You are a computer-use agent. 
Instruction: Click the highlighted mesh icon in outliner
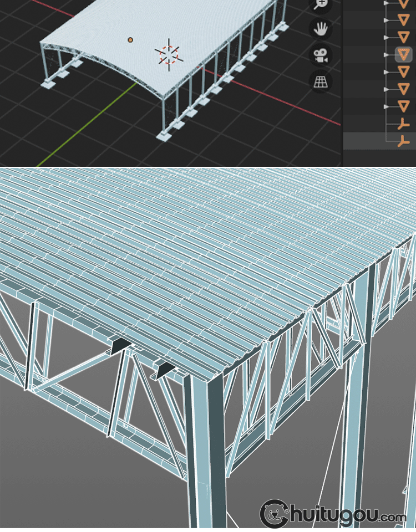[403, 54]
